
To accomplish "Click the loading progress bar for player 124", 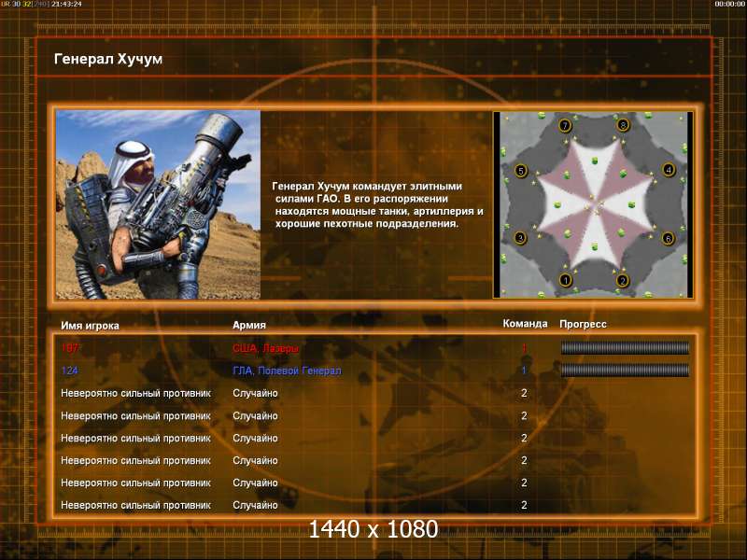I will (625, 371).
